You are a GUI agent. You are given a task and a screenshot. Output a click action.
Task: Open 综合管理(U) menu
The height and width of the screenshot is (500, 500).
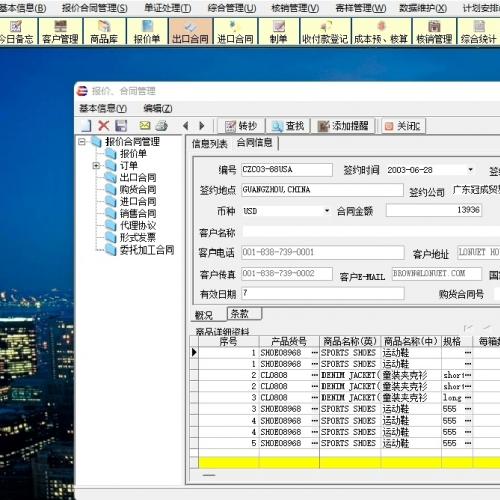pos(232,8)
